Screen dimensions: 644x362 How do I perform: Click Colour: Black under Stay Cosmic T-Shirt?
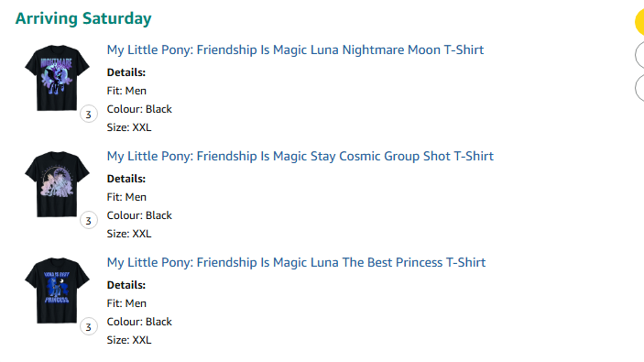tap(139, 215)
